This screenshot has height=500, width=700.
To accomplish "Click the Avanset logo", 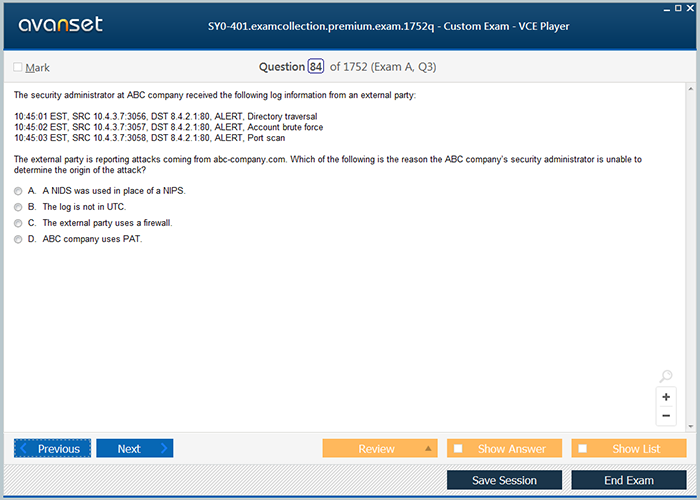I will click(x=60, y=25).
